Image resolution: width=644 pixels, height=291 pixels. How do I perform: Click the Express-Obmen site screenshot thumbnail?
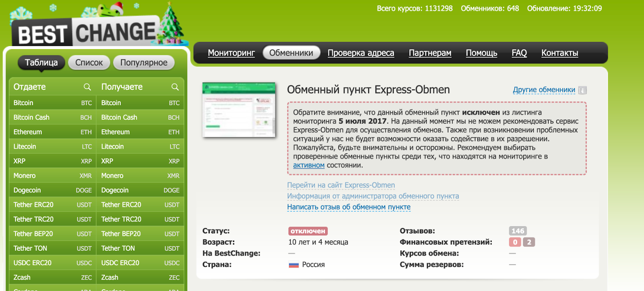pyautogui.click(x=239, y=110)
